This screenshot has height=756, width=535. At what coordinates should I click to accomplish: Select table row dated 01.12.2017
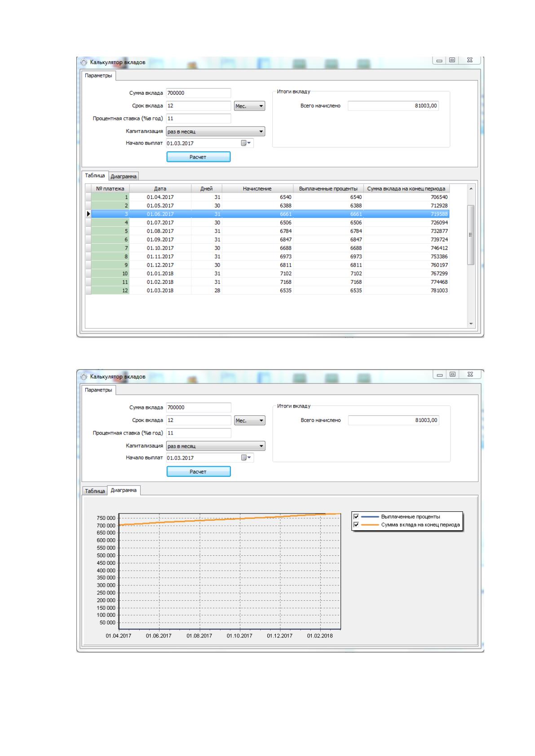point(268,265)
